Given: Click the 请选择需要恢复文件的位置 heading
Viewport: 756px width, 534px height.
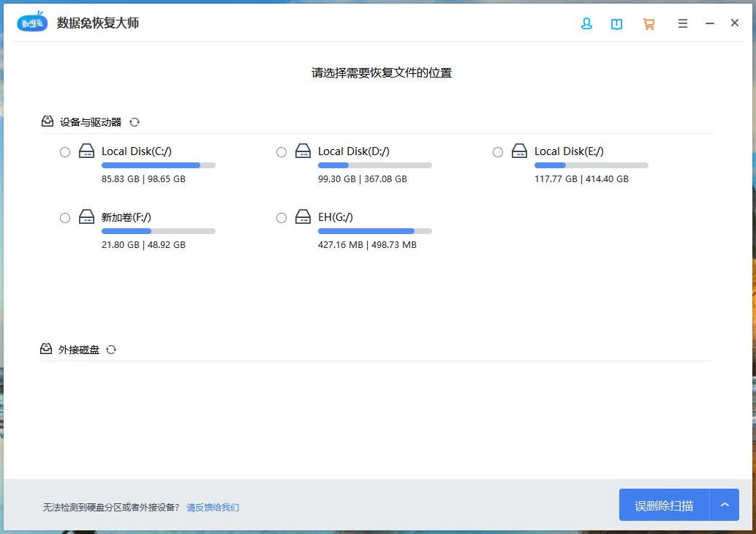Looking at the screenshot, I should click(382, 73).
